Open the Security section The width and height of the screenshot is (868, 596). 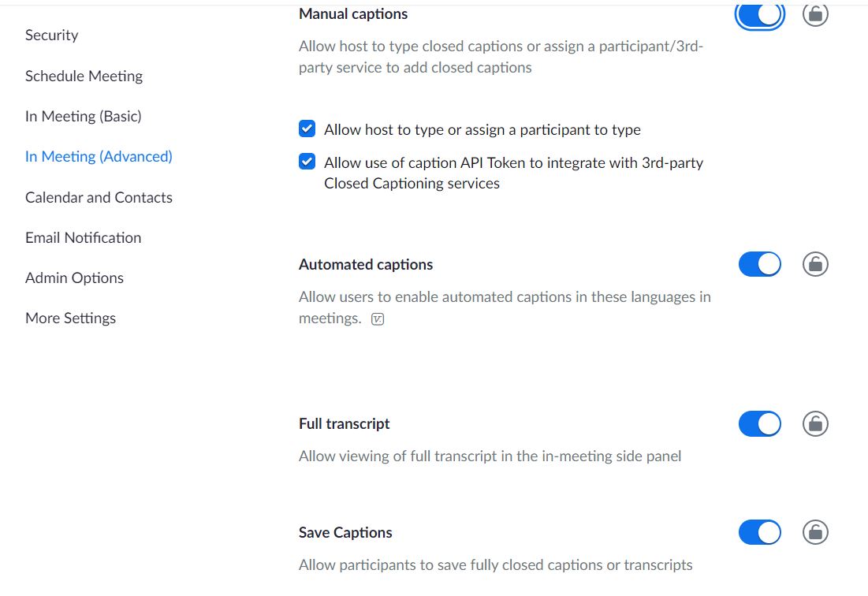(51, 35)
